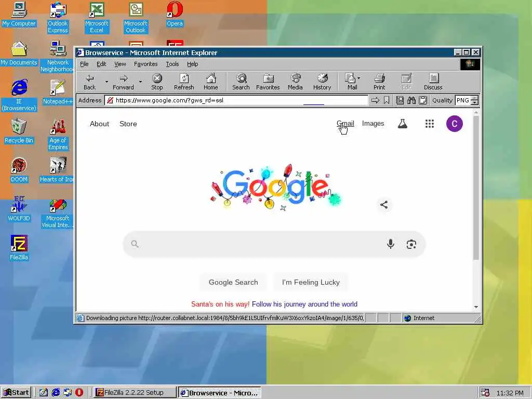Step the Quality PNG spinner

pyautogui.click(x=475, y=100)
